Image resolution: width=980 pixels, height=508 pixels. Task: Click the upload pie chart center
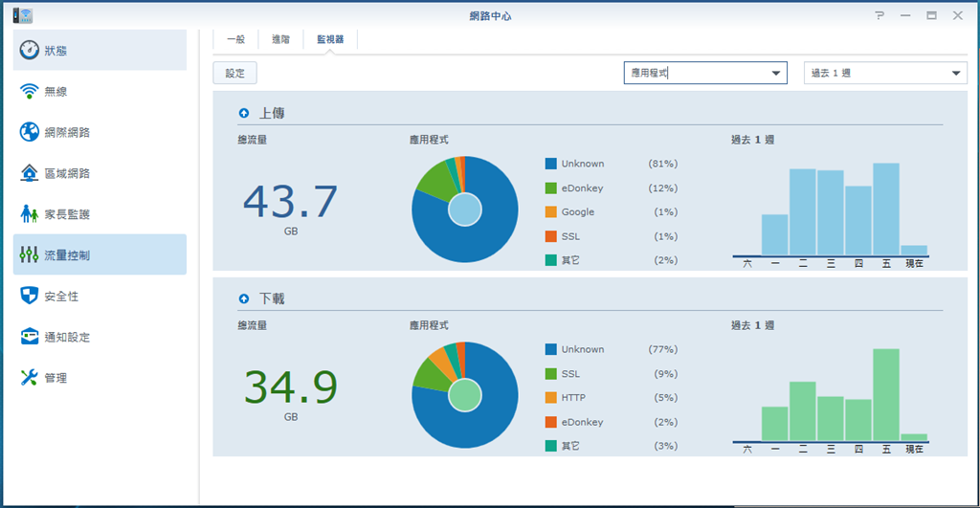pos(465,210)
